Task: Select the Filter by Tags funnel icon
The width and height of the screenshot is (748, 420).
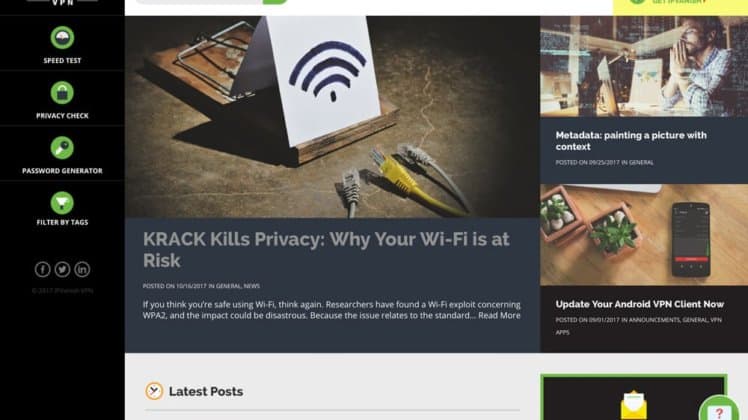Action: [62, 203]
